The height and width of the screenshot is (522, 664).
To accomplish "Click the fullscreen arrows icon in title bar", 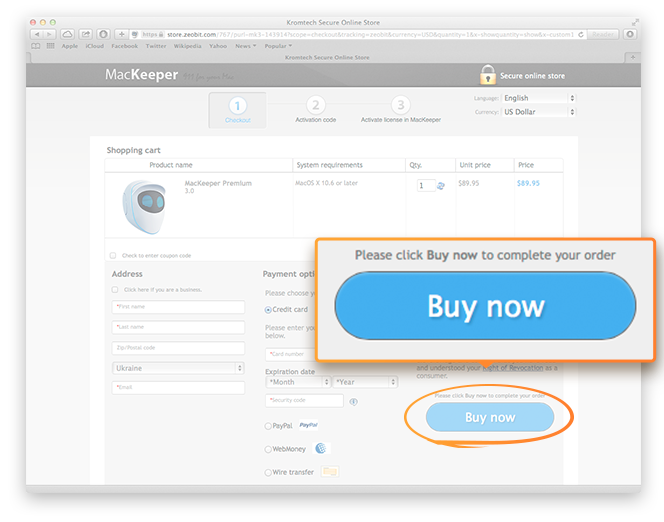I will 635,22.
